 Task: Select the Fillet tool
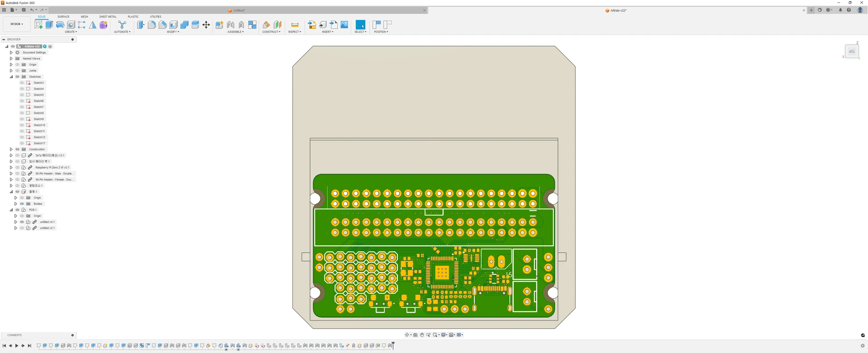click(152, 25)
